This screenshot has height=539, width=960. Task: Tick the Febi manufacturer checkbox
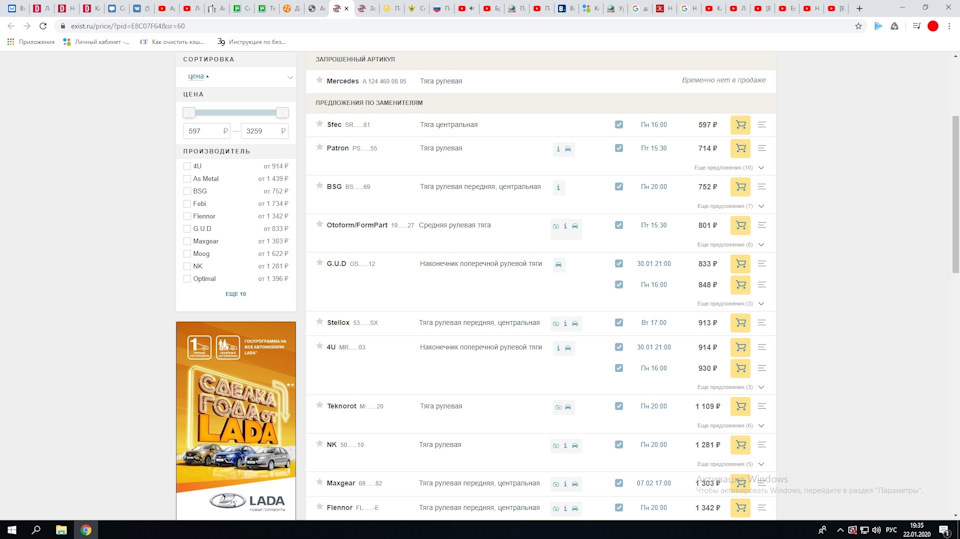pyautogui.click(x=187, y=204)
